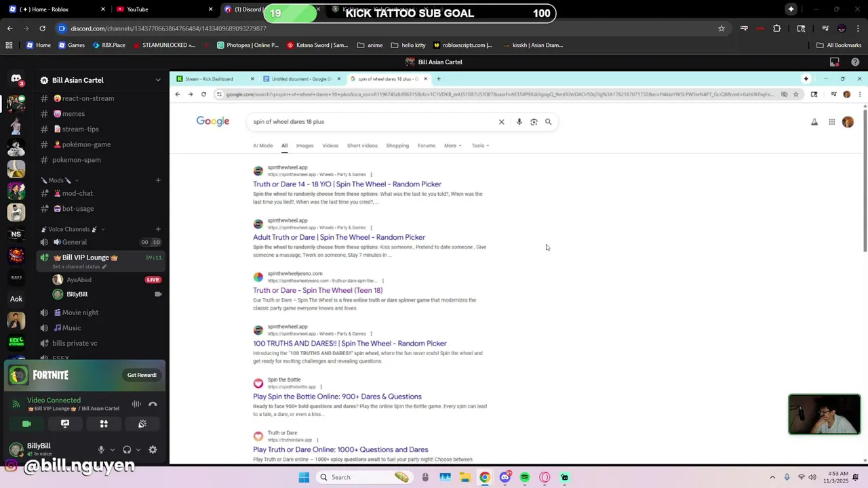Open Adult Truth or Dare search result
This screenshot has width=868, height=488.
pyautogui.click(x=339, y=237)
